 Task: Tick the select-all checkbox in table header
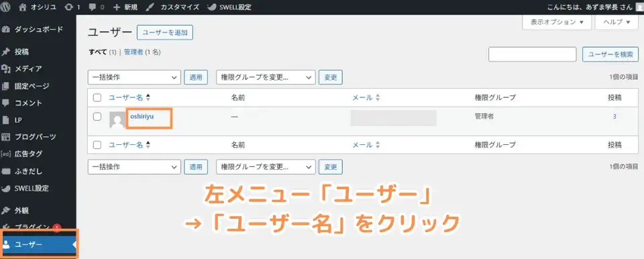point(97,98)
